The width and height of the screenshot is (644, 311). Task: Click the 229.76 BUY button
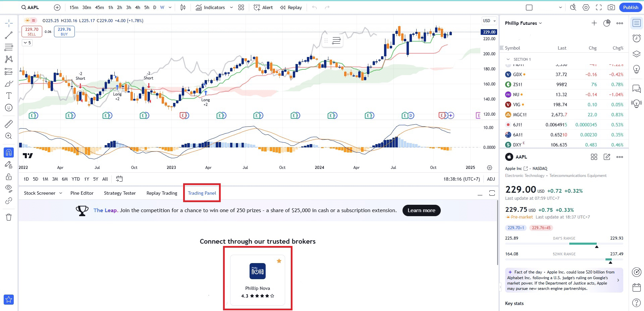pyautogui.click(x=64, y=32)
